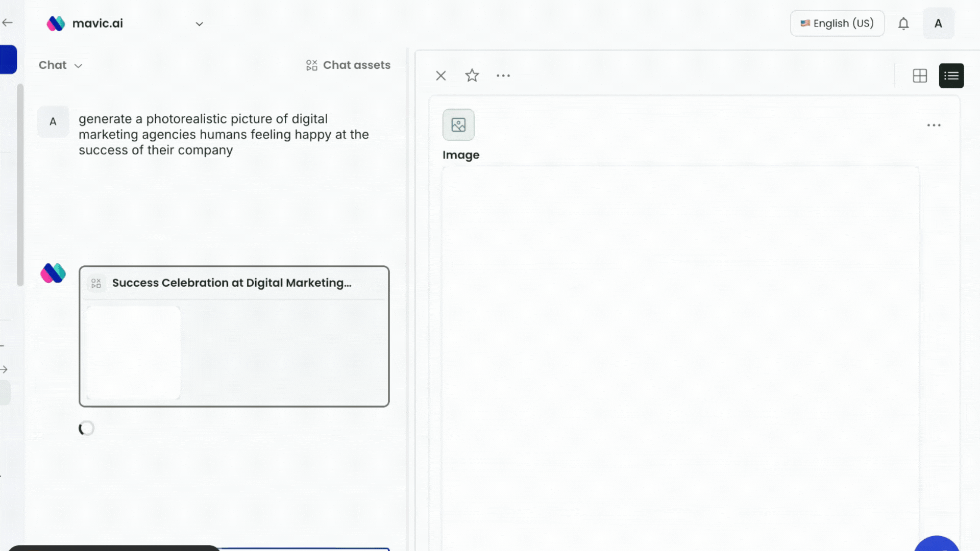Click the thumbnail in the Success Celebration card
The image size is (980, 551).
click(x=133, y=353)
